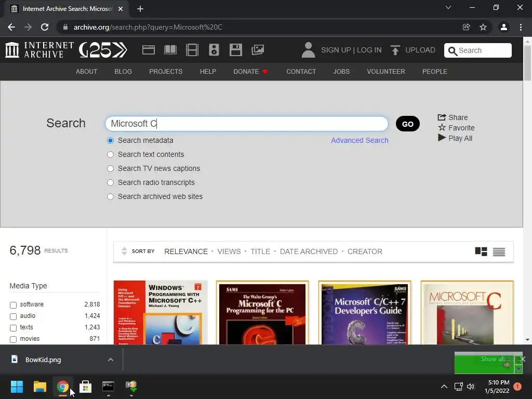Open the DONATE menu item

pos(250,72)
